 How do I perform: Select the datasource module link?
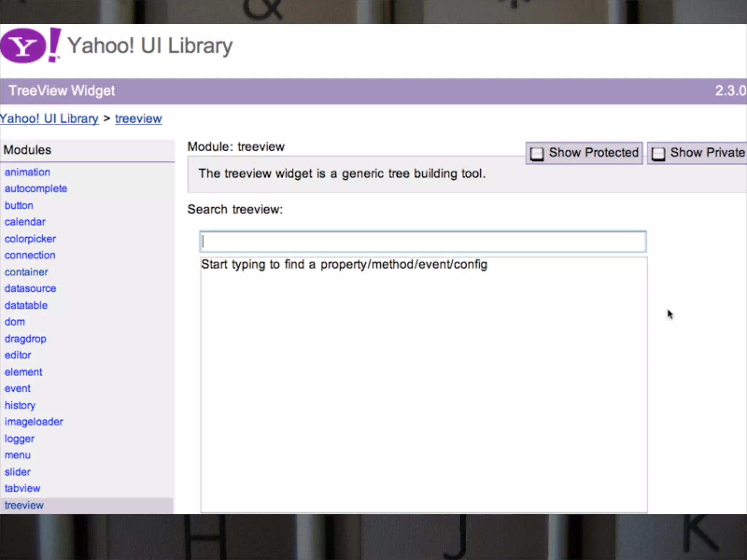click(x=30, y=288)
